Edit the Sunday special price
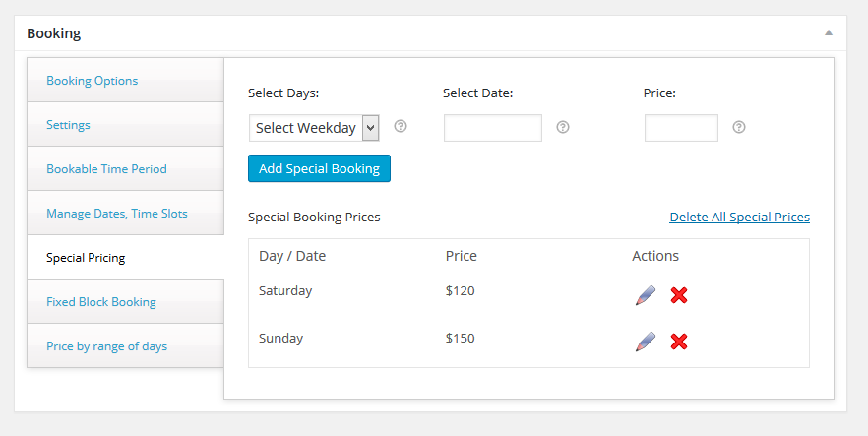The width and height of the screenshot is (868, 436). 646,342
